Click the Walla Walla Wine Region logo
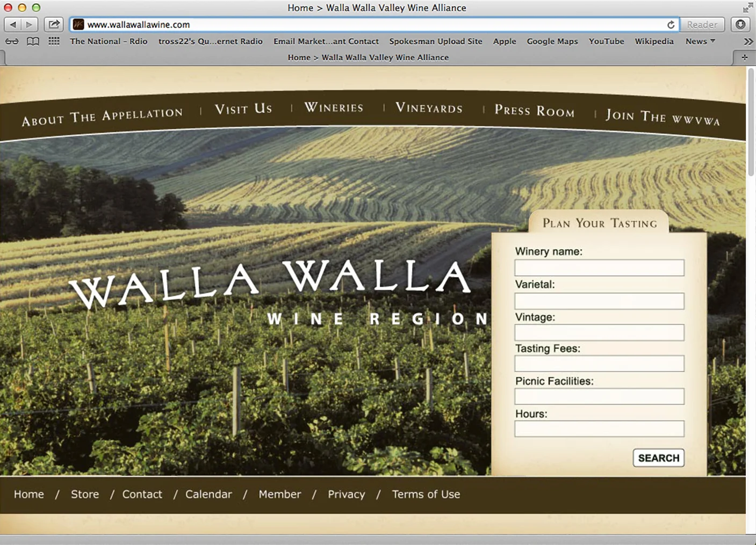Image resolution: width=756 pixels, height=545 pixels. (x=279, y=293)
